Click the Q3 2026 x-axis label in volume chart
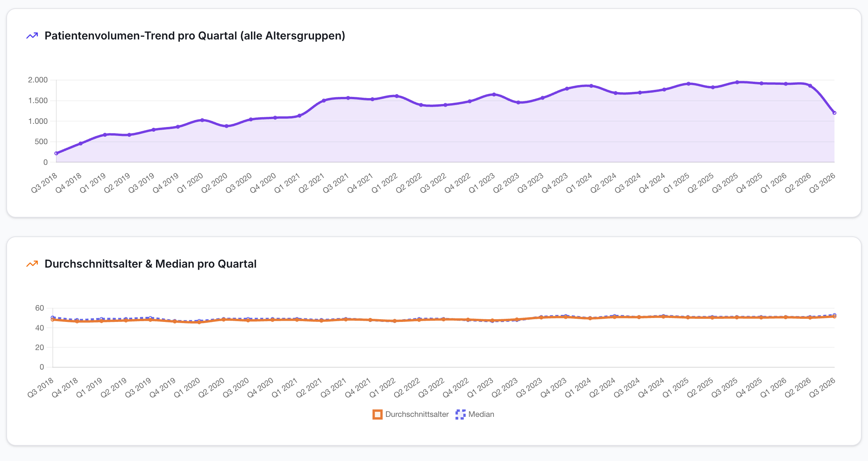Image resolution: width=868 pixels, height=461 pixels. 822,183
